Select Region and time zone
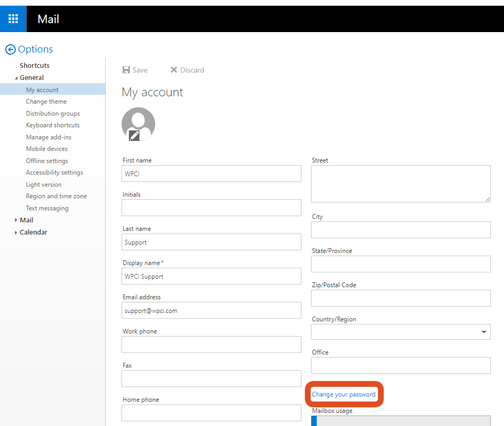The width and height of the screenshot is (504, 426). tap(56, 196)
